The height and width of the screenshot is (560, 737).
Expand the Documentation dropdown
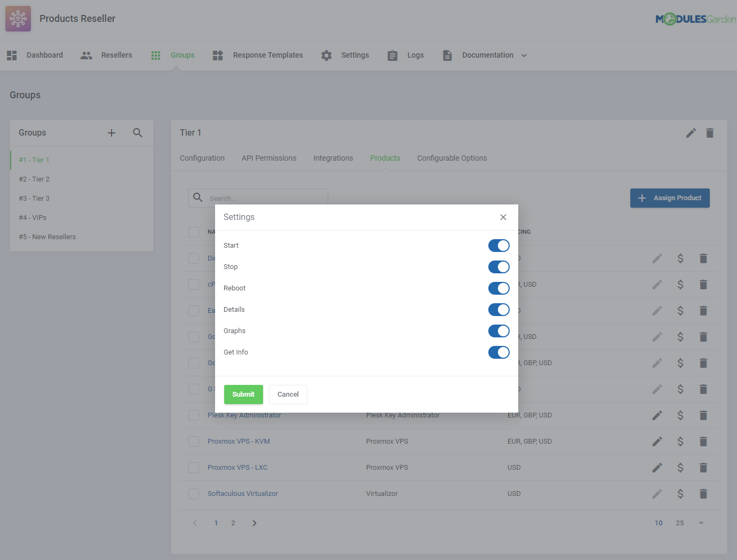pos(524,55)
